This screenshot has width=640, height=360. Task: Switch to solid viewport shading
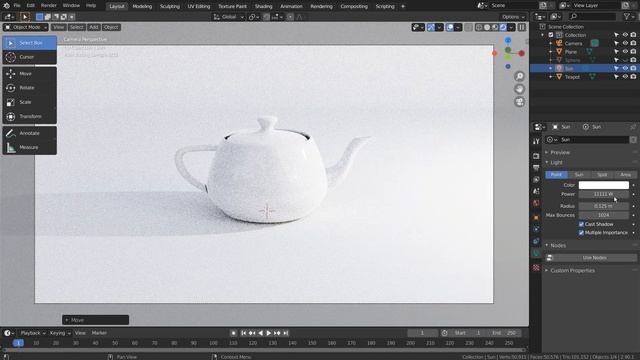click(487, 27)
